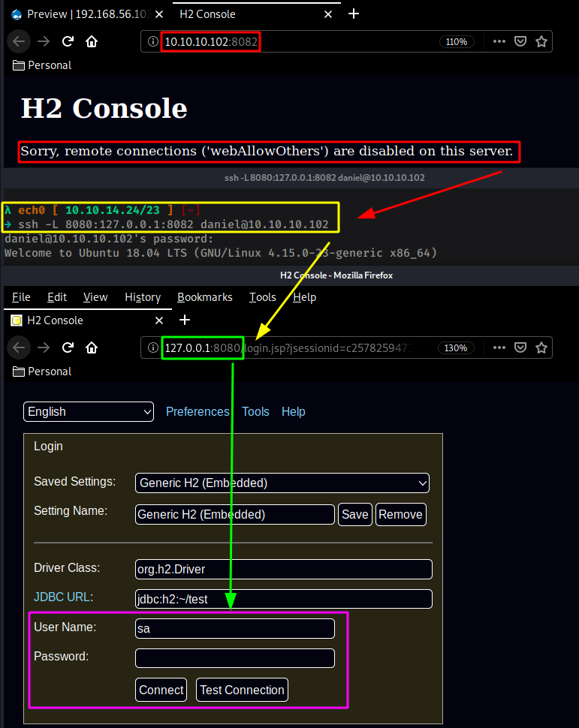579x728 pixels.
Task: Click the Remove setting button
Action: [x=400, y=514]
